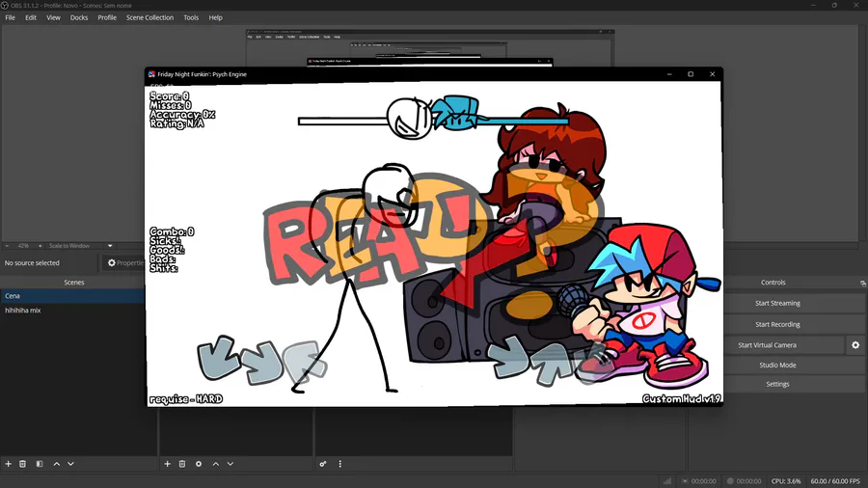Click Score: 0 text in the game window

[x=170, y=96]
